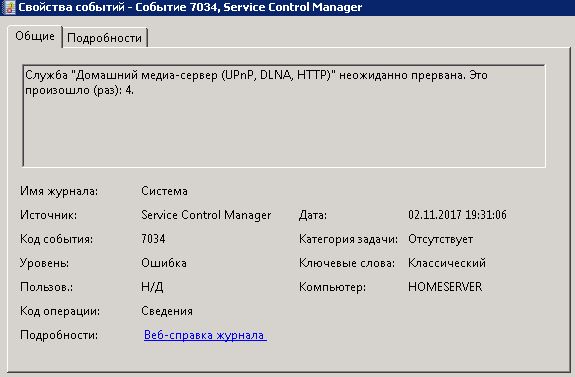Select the computer name HOMESERVER

pos(445,287)
